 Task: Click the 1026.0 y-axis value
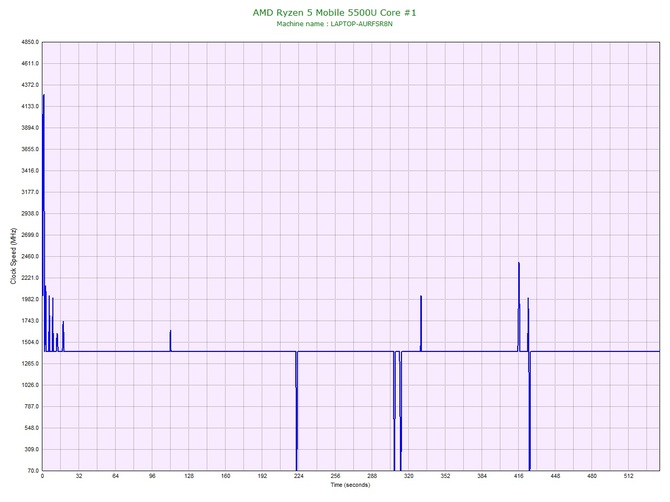coord(30,385)
